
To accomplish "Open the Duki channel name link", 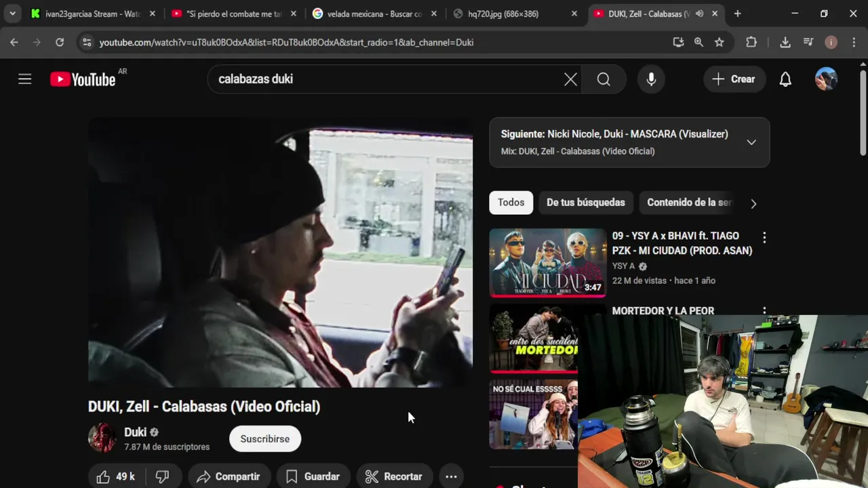I will pos(135,432).
